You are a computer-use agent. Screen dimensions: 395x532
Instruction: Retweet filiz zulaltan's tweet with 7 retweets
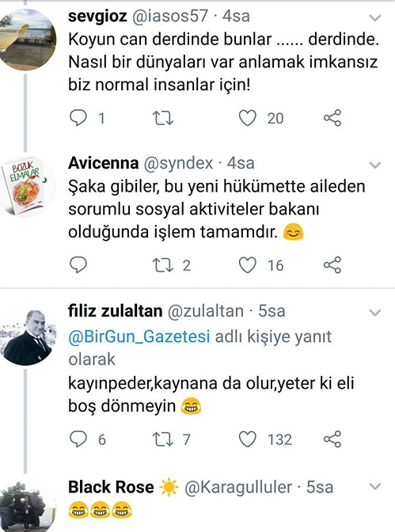point(163,439)
